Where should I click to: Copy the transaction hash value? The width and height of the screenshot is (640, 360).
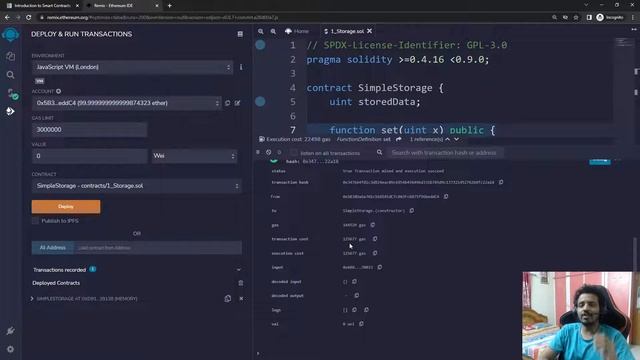point(501,182)
